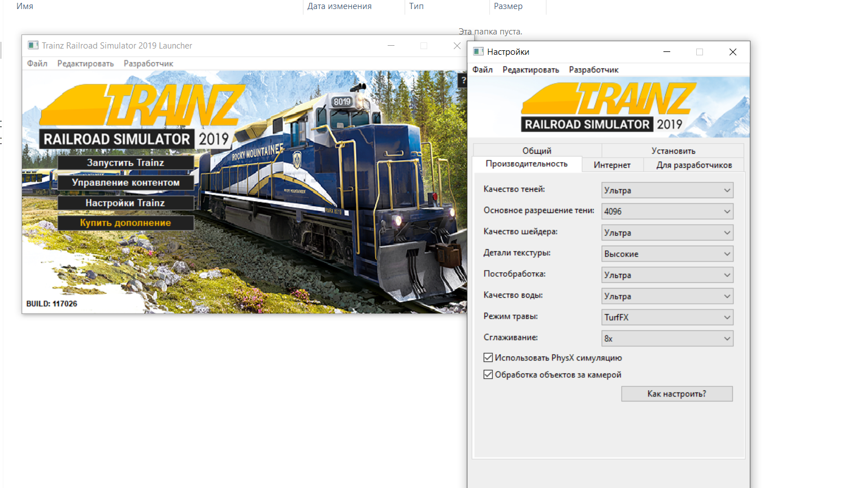This screenshot has width=868, height=488.
Task: Click Купить дополнение button
Action: (x=125, y=223)
